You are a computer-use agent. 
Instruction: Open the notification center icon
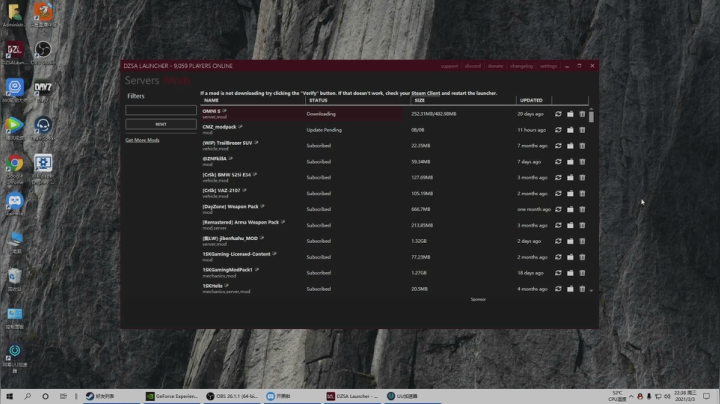(707, 396)
